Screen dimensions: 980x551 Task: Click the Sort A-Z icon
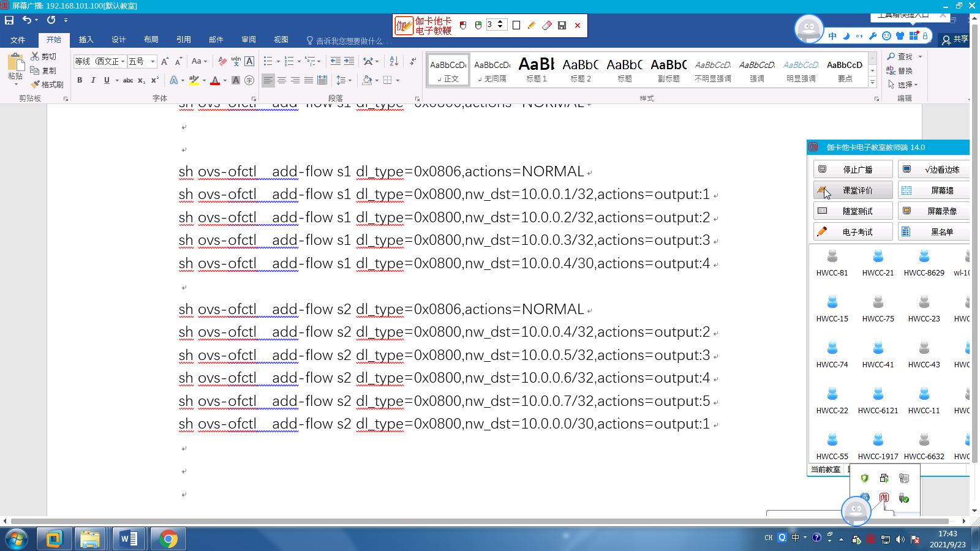tap(394, 61)
